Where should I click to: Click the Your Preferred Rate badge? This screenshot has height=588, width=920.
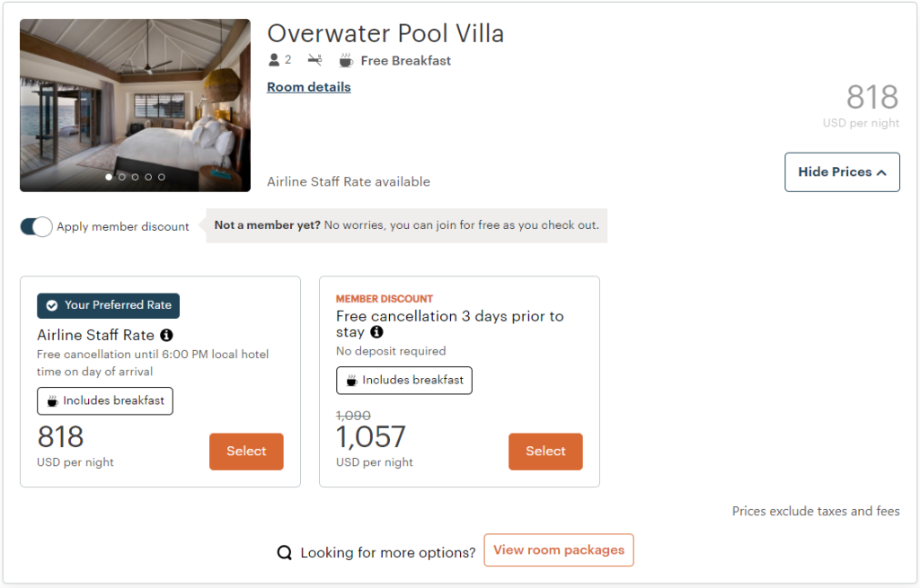109,305
